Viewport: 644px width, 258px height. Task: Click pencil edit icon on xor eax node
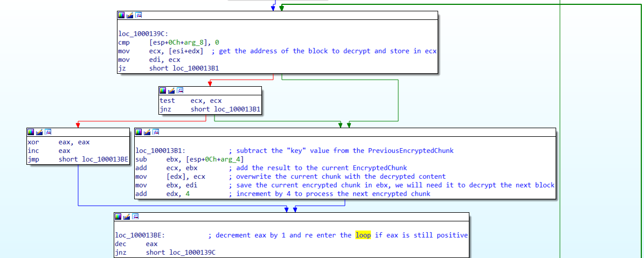pyautogui.click(x=39, y=132)
